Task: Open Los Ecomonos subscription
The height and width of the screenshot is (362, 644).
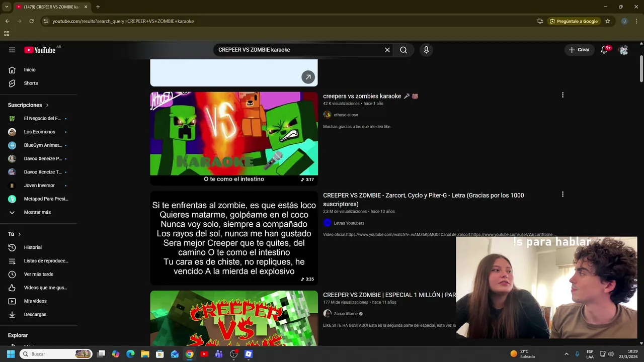Action: (39, 132)
